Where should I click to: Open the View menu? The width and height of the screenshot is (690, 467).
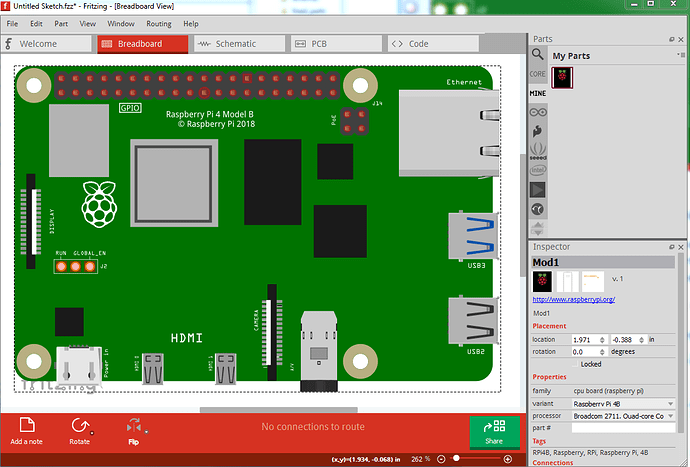coord(88,24)
